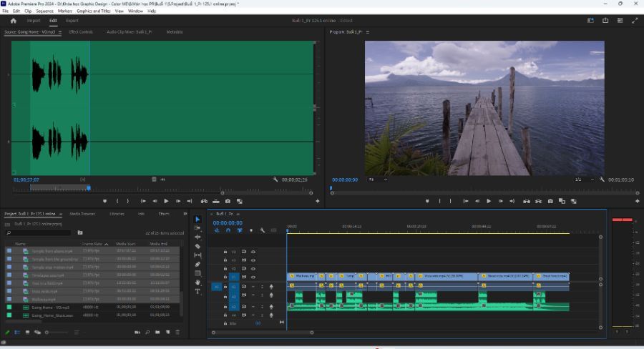Adjust Project panel thumbnail zoom slider
Screen dimensions: 644x349
pyautogui.click(x=57, y=332)
